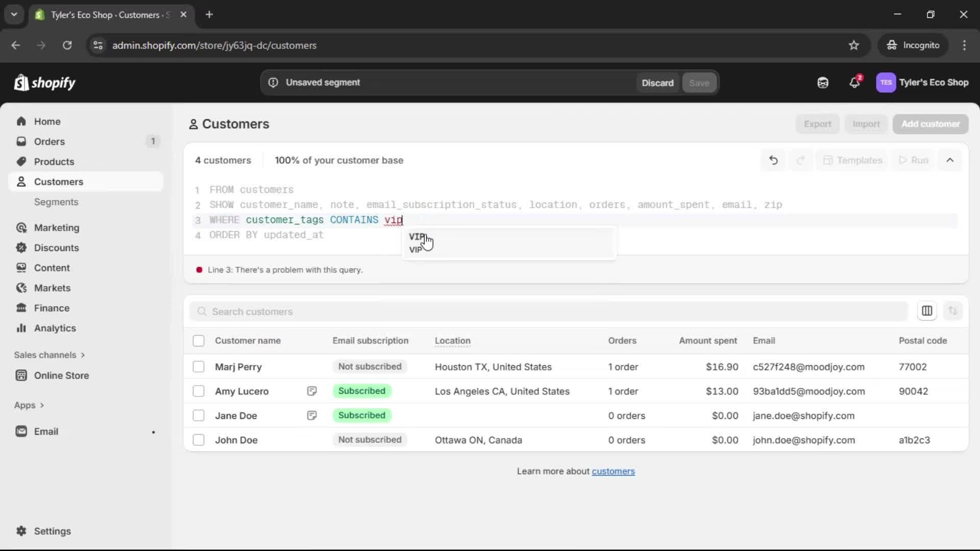
Task: Expand the Apps section
Action: (x=29, y=405)
